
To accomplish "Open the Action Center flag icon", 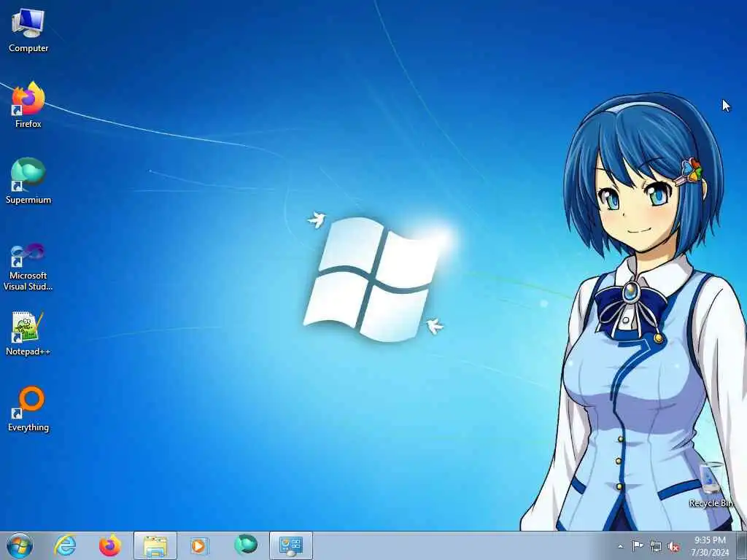I will [x=638, y=545].
